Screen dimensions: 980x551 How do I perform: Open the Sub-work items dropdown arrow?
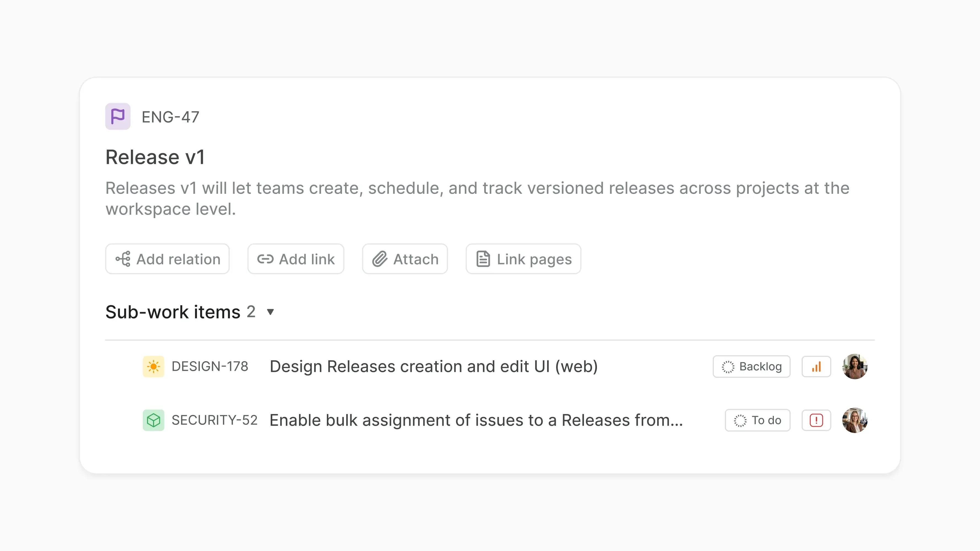[x=270, y=312]
